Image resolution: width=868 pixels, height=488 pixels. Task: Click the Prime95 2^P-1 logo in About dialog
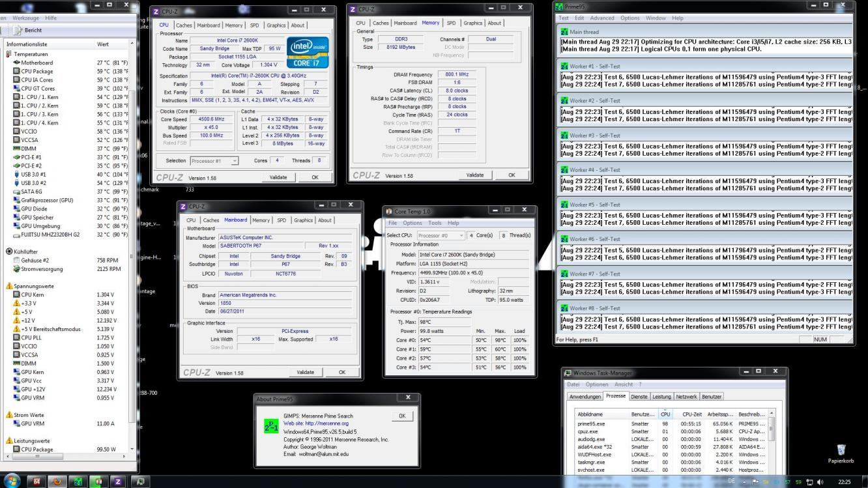270,425
